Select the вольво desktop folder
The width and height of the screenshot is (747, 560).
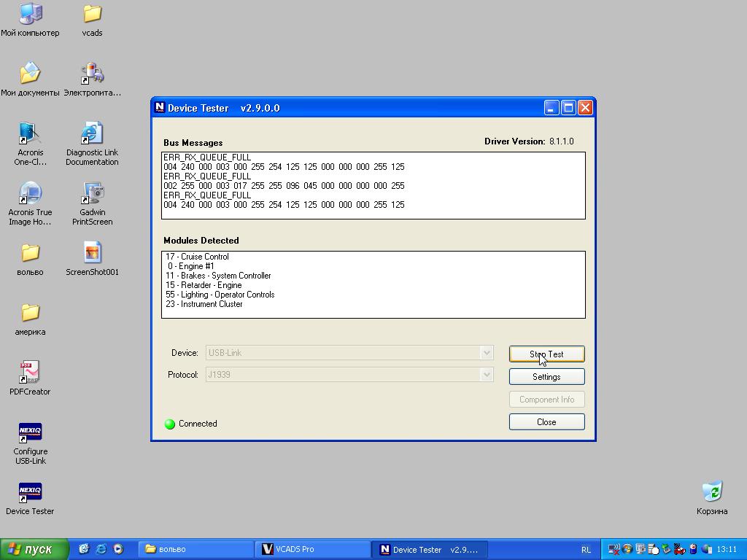click(30, 259)
